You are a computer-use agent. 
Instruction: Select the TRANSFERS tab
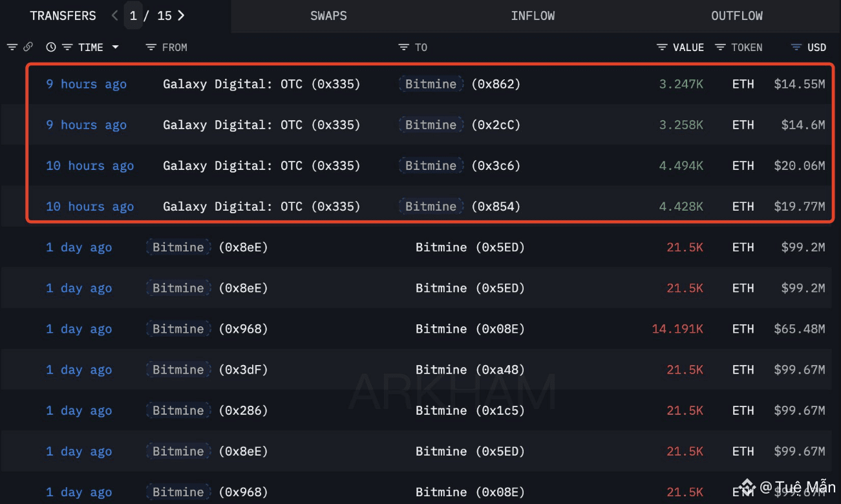pyautogui.click(x=63, y=16)
